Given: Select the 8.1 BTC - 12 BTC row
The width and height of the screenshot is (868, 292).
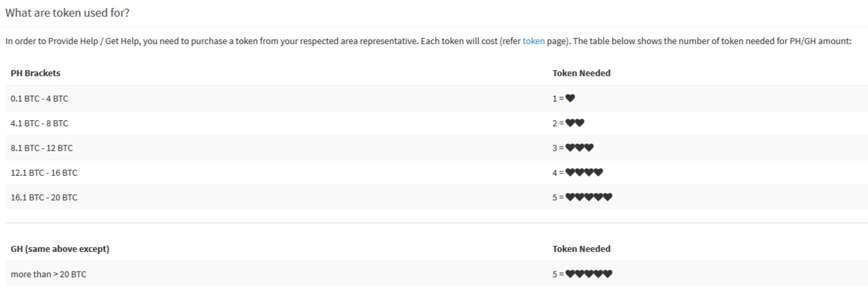Looking at the screenshot, I should (437, 147).
